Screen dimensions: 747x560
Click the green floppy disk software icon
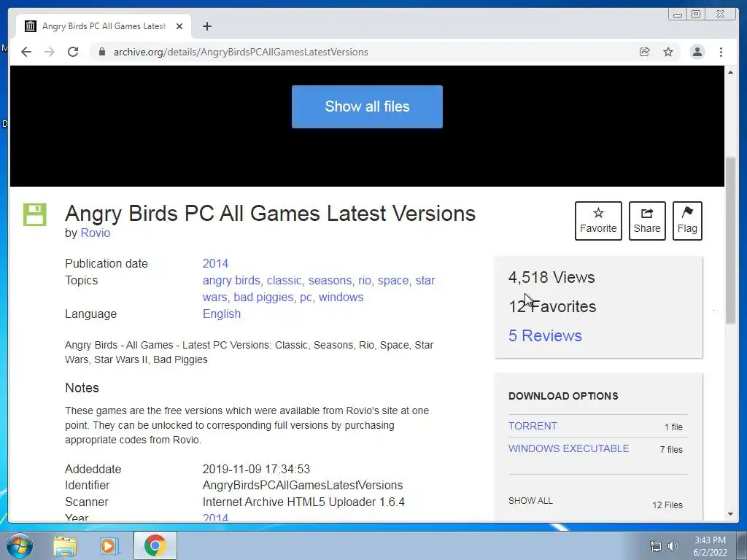tap(35, 214)
